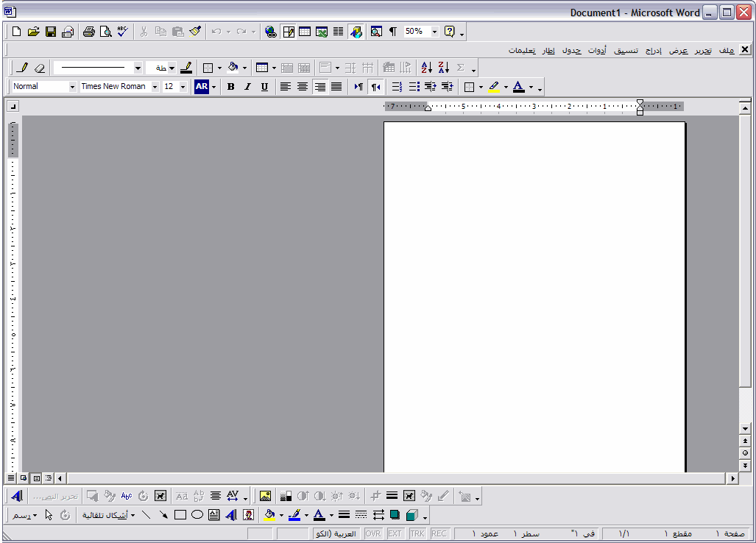Print the document with the printer icon
The image size is (756, 543).
click(x=89, y=32)
